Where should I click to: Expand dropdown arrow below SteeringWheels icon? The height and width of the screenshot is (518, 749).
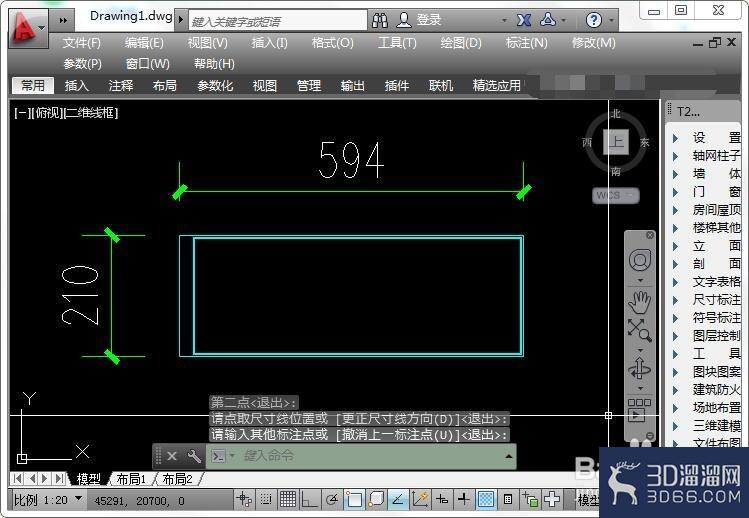click(x=640, y=281)
